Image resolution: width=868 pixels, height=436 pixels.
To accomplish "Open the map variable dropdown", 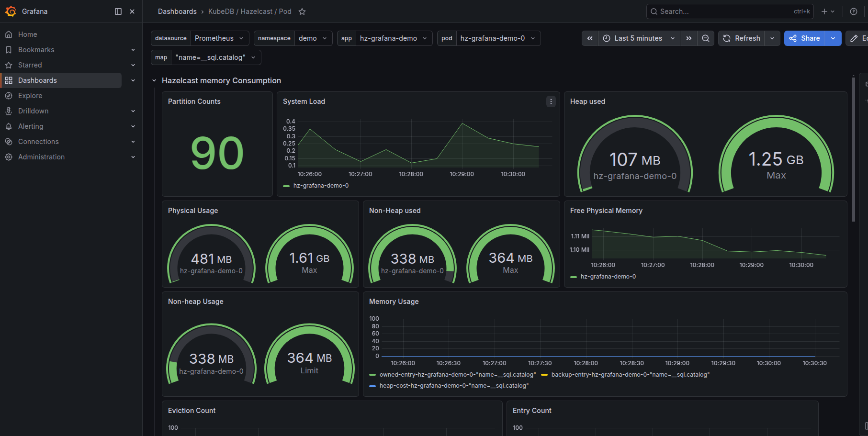I will (216, 57).
